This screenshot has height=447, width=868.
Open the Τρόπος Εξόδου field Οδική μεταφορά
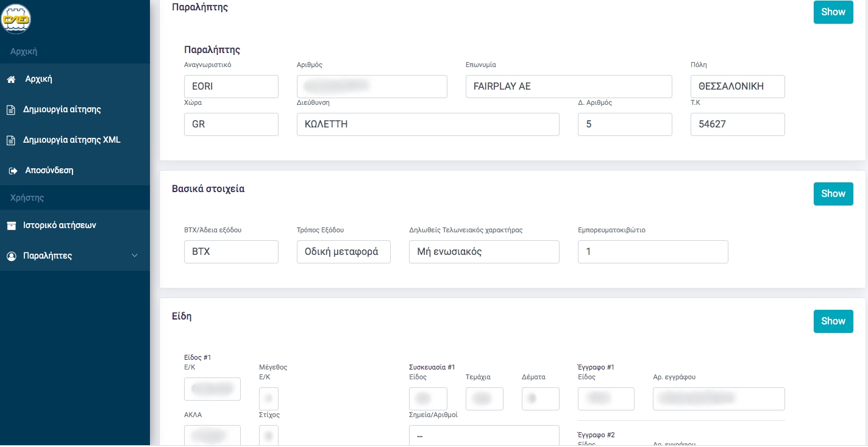tap(343, 251)
